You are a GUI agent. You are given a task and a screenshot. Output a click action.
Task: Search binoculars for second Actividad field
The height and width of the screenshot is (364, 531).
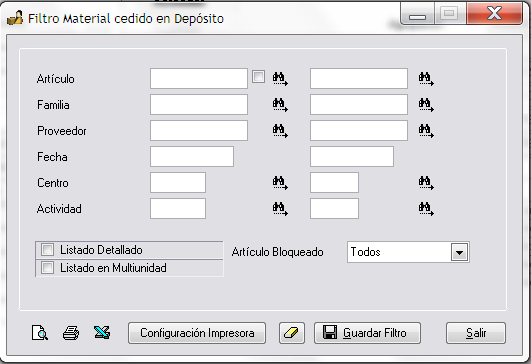[426, 209]
